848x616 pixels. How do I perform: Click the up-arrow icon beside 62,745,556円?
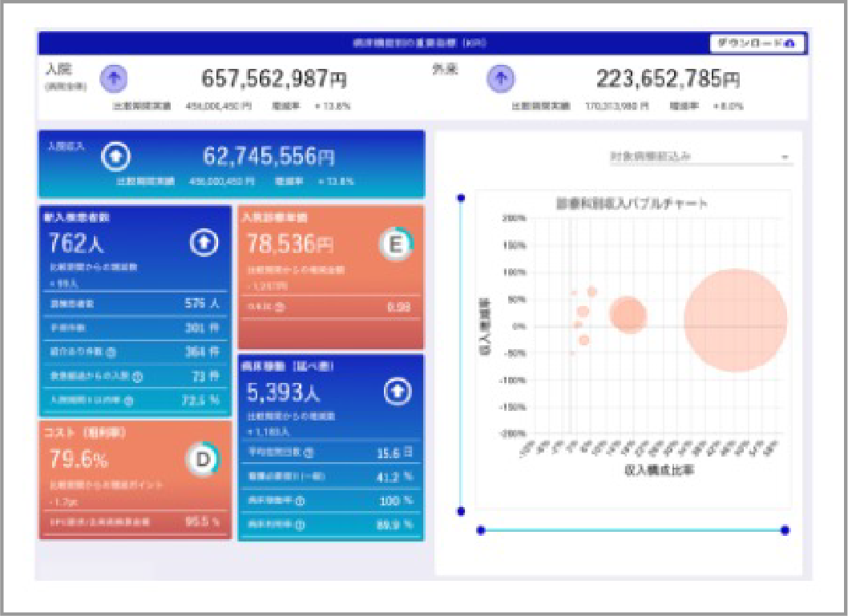(115, 156)
